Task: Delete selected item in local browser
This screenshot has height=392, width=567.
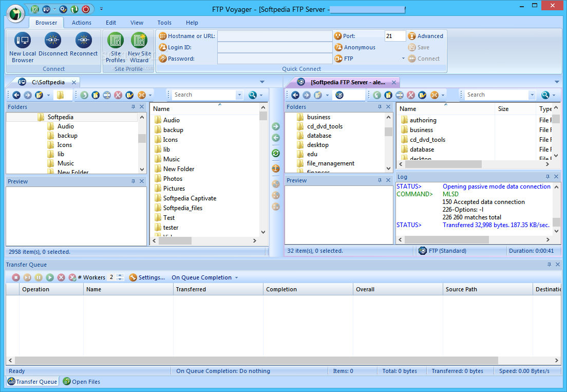Action: pyautogui.click(x=118, y=95)
